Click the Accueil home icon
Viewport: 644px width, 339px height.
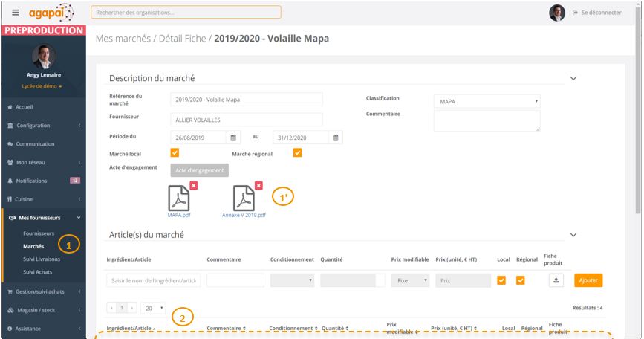pos(10,107)
